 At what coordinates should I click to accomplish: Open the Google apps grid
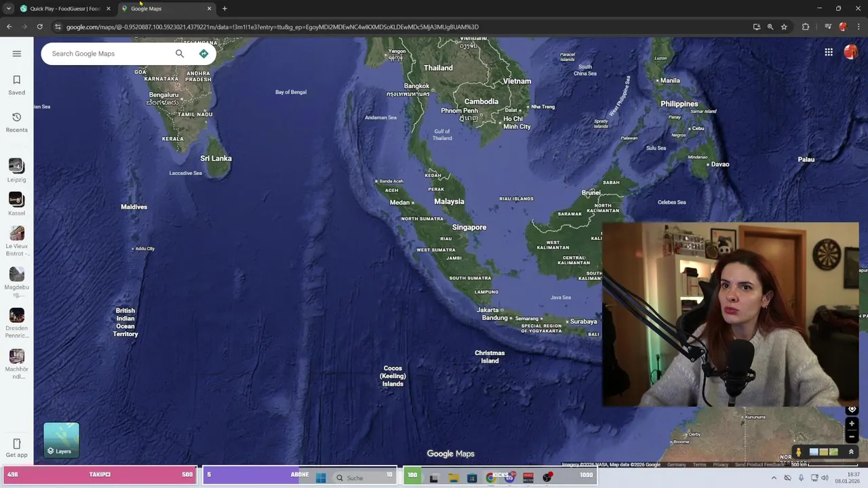(x=829, y=52)
